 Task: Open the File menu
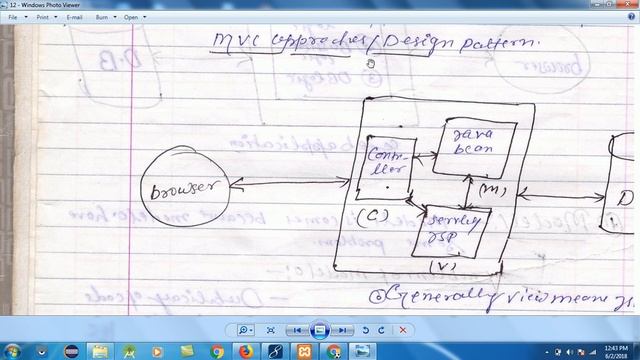pos(13,18)
